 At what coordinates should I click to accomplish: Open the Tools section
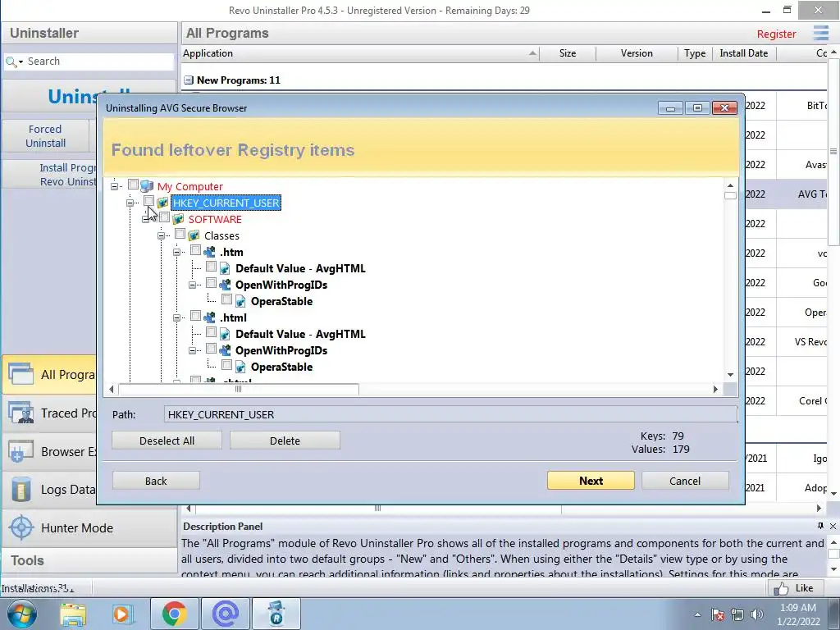point(89,560)
